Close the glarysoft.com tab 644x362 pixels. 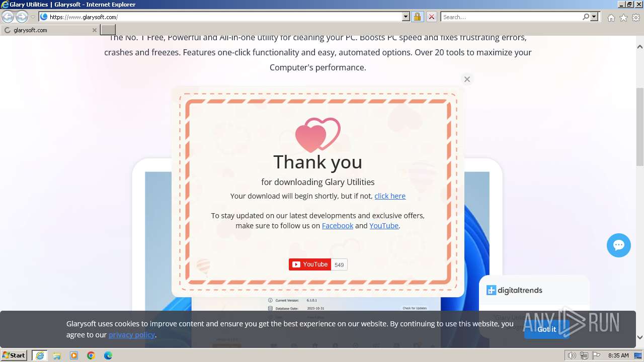click(94, 30)
